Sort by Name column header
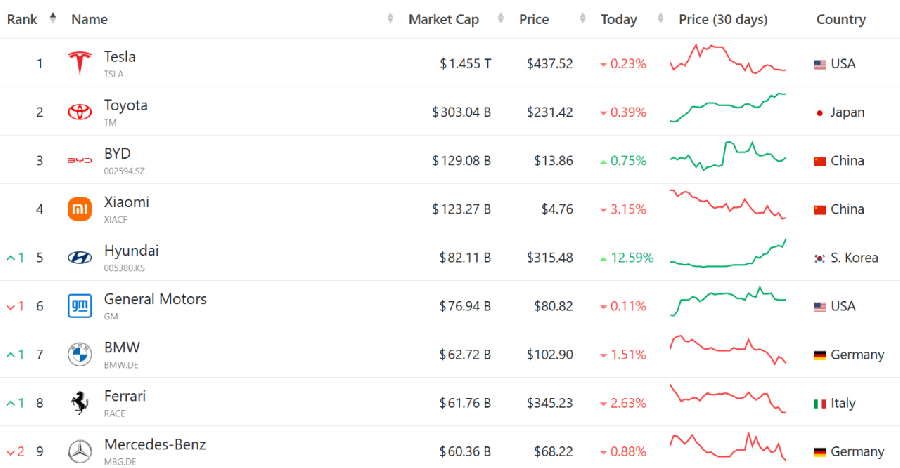Screen dimensions: 900x468 tap(90, 19)
